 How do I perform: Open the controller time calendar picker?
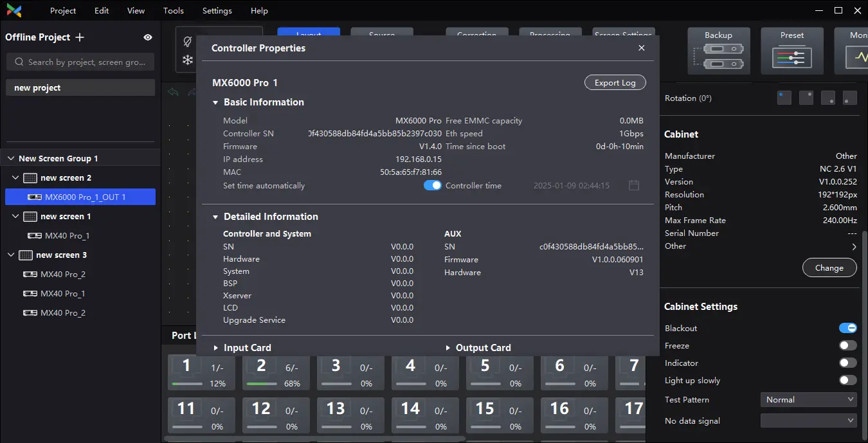coord(634,186)
